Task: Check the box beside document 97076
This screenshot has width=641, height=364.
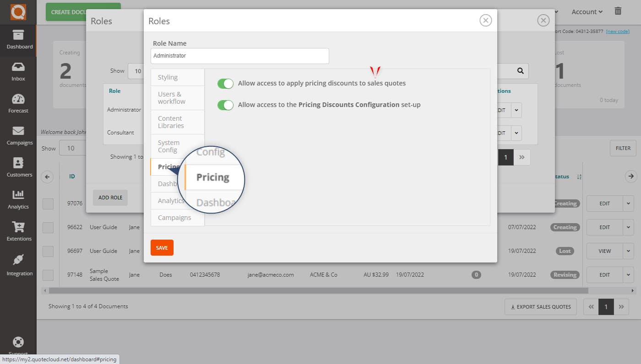Action: (48, 203)
